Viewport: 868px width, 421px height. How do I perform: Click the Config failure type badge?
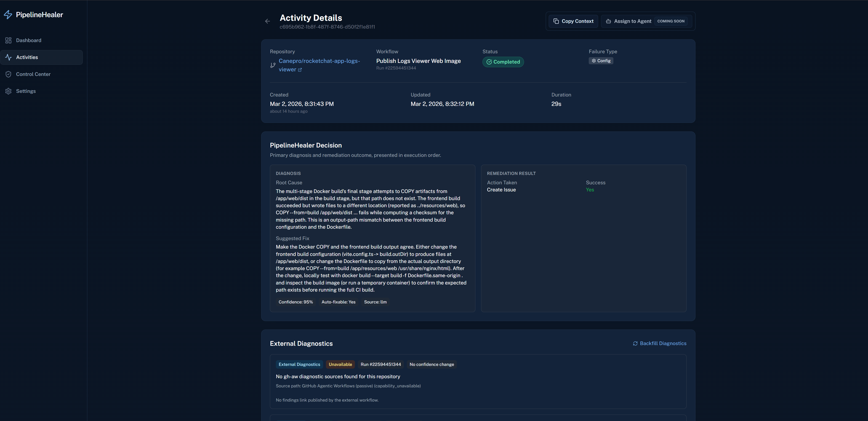click(601, 61)
